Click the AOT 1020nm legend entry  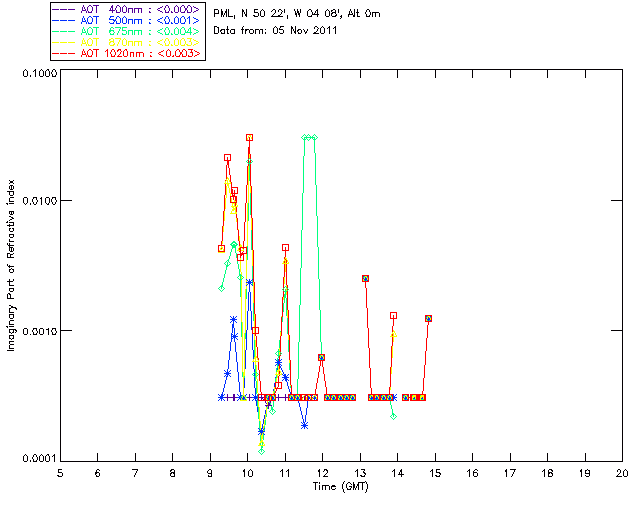tap(127, 53)
